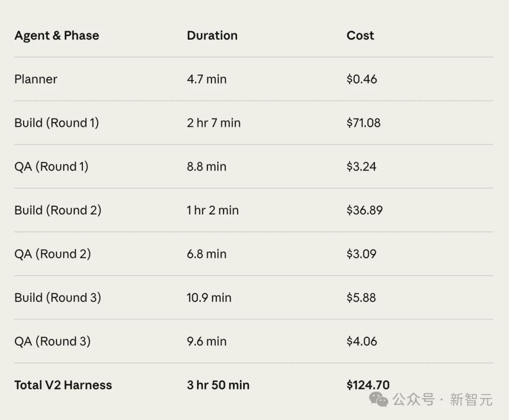The height and width of the screenshot is (420, 509).
Task: Click the "Duration" column header
Action: (x=212, y=36)
